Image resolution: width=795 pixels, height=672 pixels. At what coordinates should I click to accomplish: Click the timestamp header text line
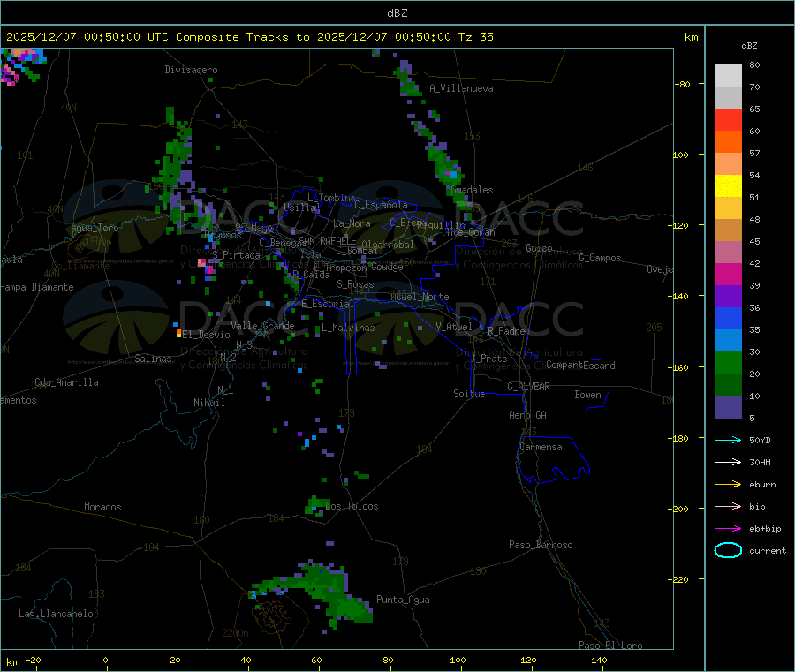coord(249,37)
